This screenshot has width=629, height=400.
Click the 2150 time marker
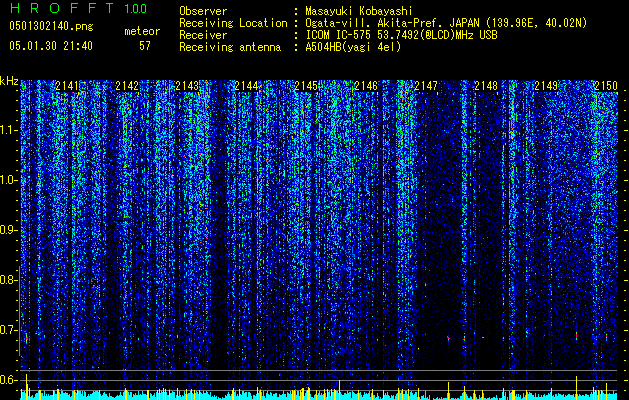tap(606, 85)
